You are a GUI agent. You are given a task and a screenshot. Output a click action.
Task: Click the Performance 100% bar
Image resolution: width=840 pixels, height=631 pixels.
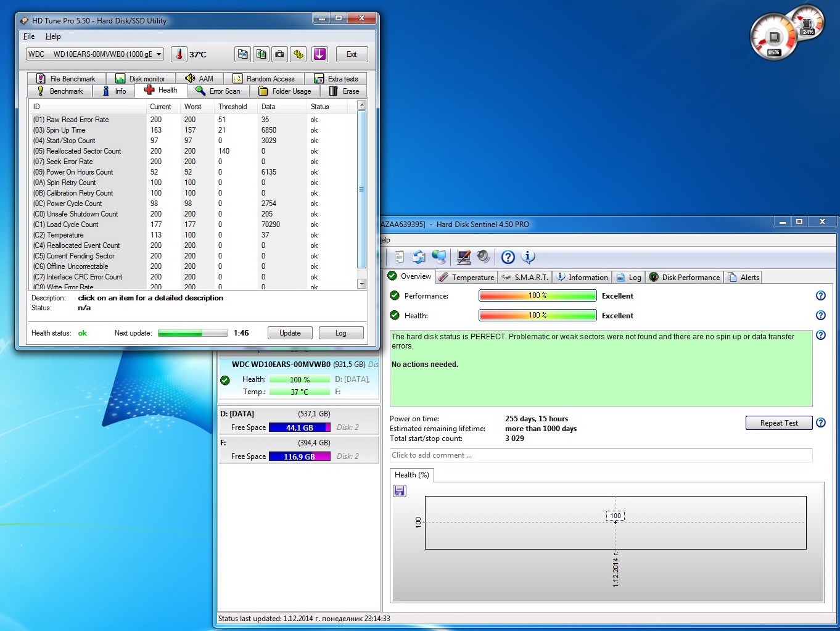coord(538,295)
